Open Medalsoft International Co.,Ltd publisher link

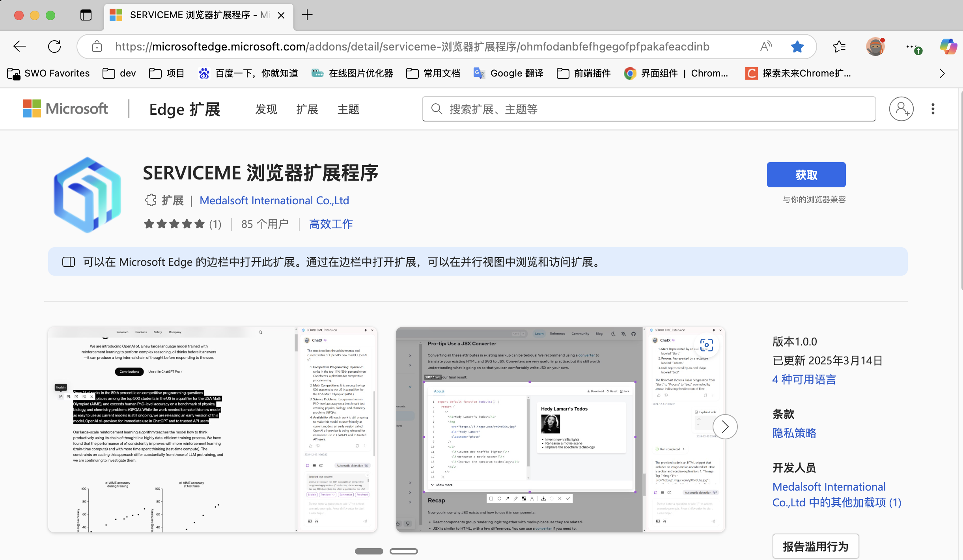point(274,200)
